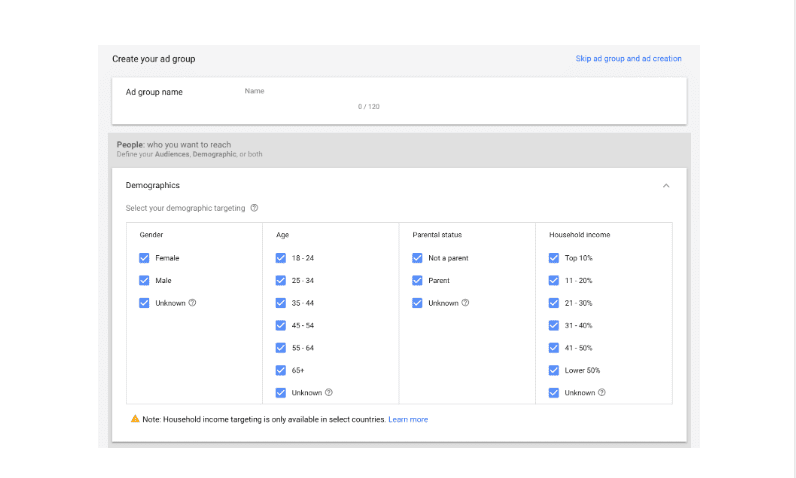Viewport: 796px width, 478px height.
Task: Toggle 21 - 30% household income checkbox
Action: point(554,303)
